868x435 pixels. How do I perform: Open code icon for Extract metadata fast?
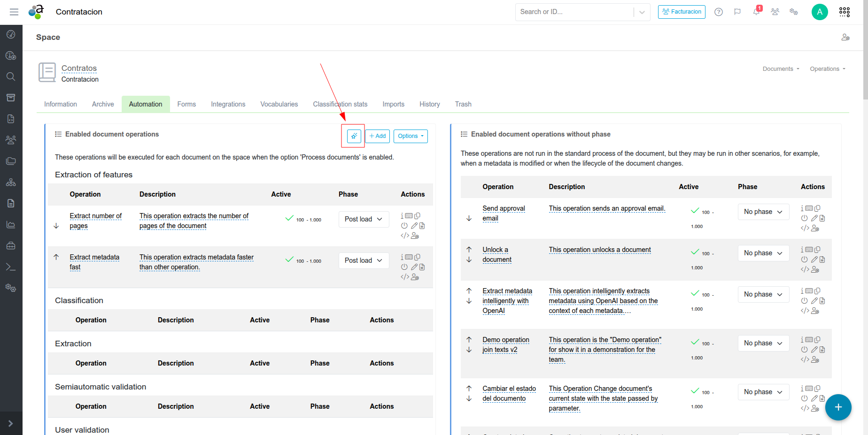tap(404, 277)
